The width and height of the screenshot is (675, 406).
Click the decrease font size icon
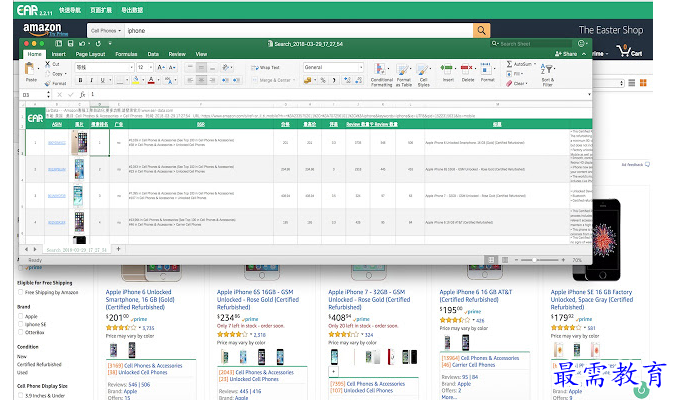click(x=171, y=67)
